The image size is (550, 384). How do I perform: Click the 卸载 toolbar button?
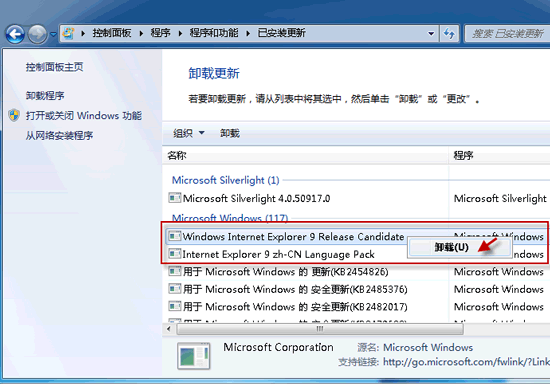230,133
